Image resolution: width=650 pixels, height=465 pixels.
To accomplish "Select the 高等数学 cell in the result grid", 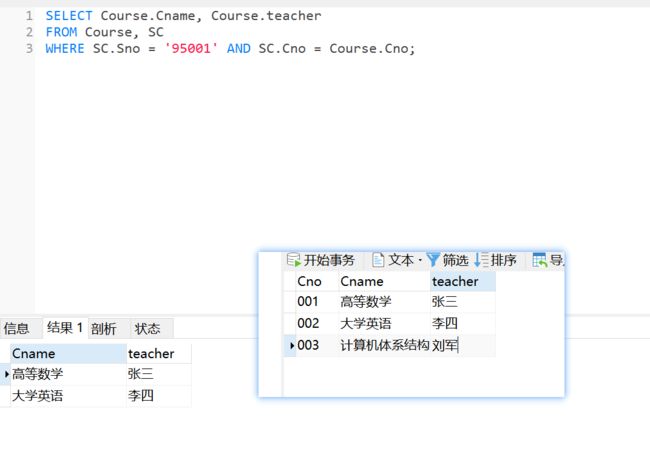I will [x=68, y=374].
